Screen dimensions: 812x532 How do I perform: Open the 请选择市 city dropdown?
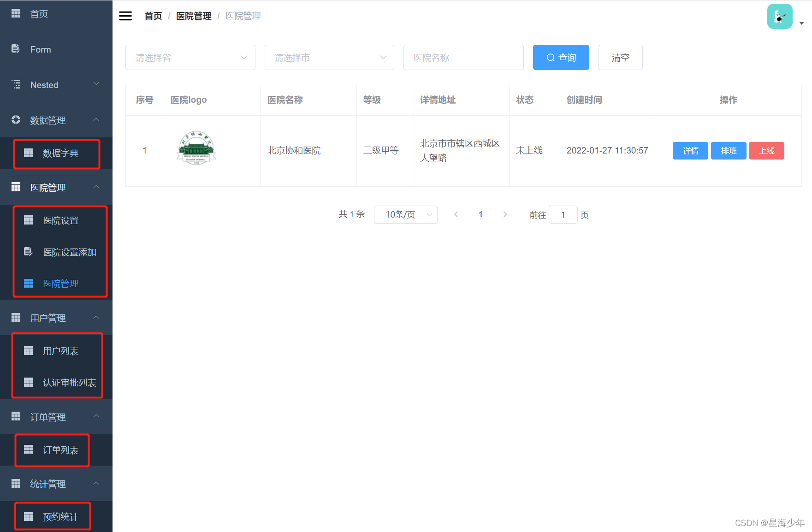click(329, 58)
